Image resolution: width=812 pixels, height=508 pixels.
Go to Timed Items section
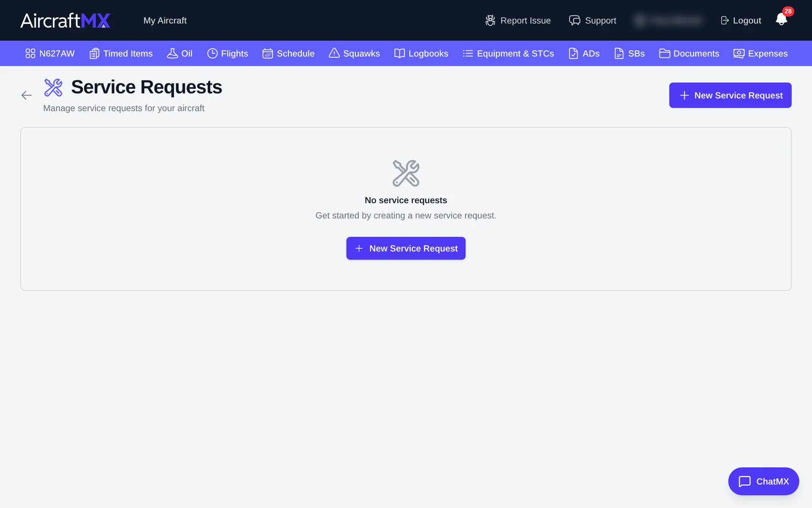click(x=121, y=53)
